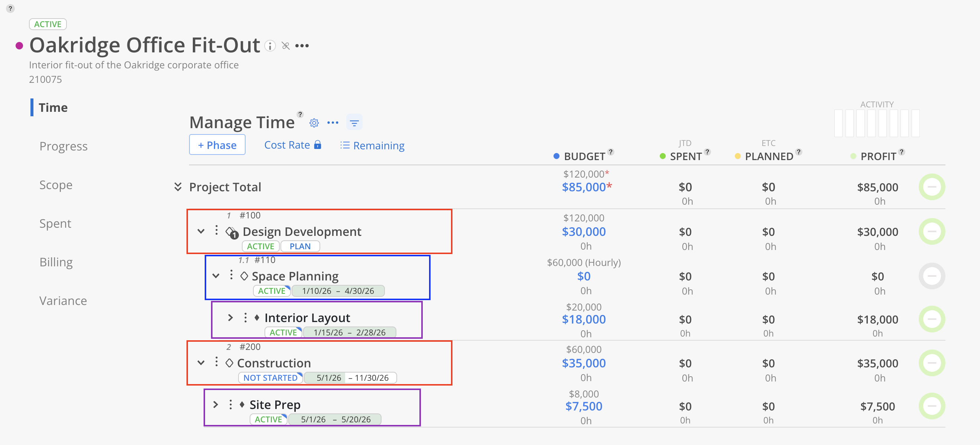980x445 pixels.
Task: Click the Construction diamond icon
Action: (x=229, y=363)
